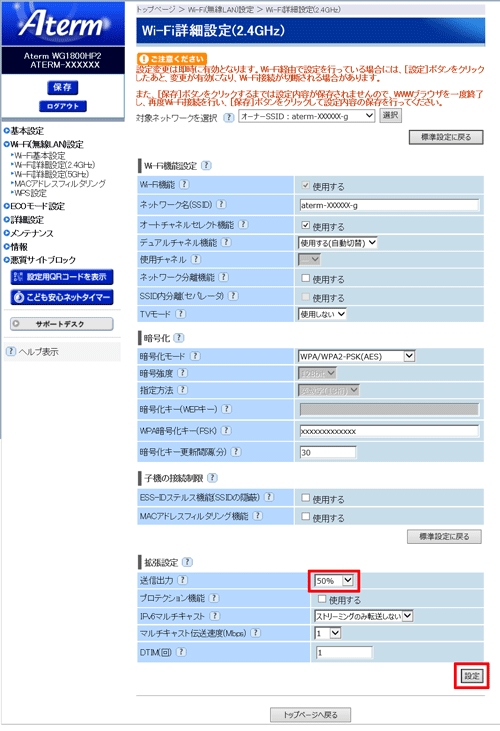
Task: Click the ログアウト button
Action: [63, 106]
